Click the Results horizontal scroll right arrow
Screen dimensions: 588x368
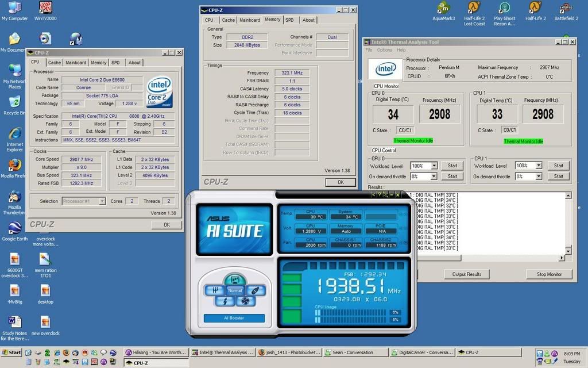click(x=562, y=258)
